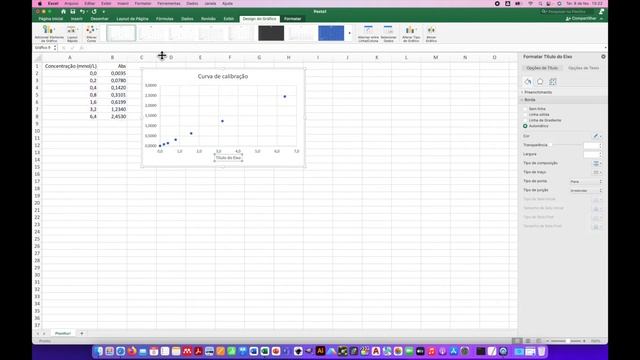This screenshot has height=360, width=640.
Task: Open Effects pentagon icon in format pane
Action: point(540,82)
